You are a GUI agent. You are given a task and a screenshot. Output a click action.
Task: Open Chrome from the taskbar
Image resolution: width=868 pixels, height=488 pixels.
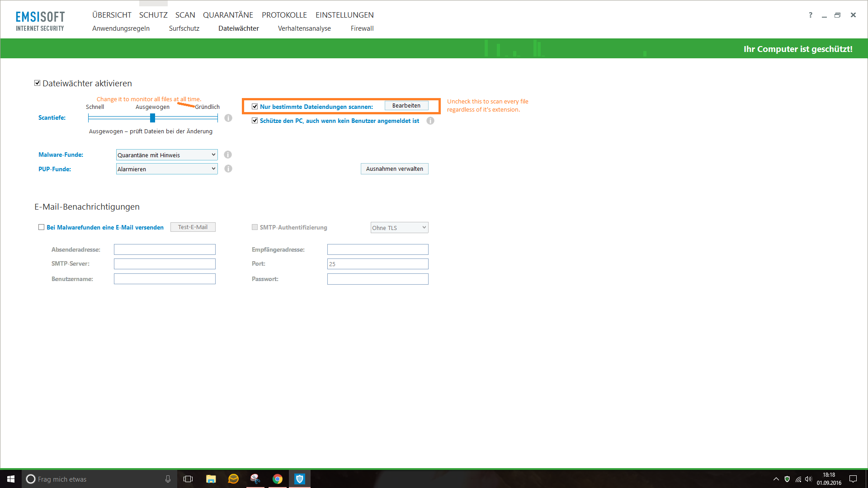pyautogui.click(x=278, y=479)
